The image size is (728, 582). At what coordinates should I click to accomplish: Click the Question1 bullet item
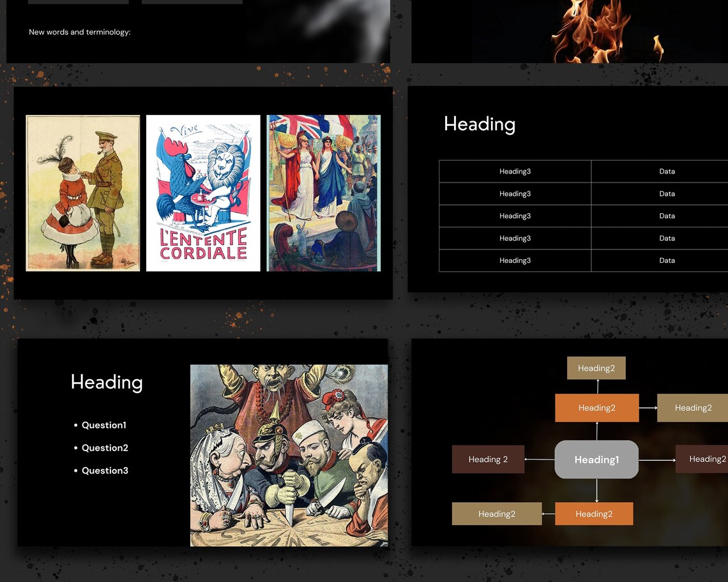pyautogui.click(x=104, y=425)
